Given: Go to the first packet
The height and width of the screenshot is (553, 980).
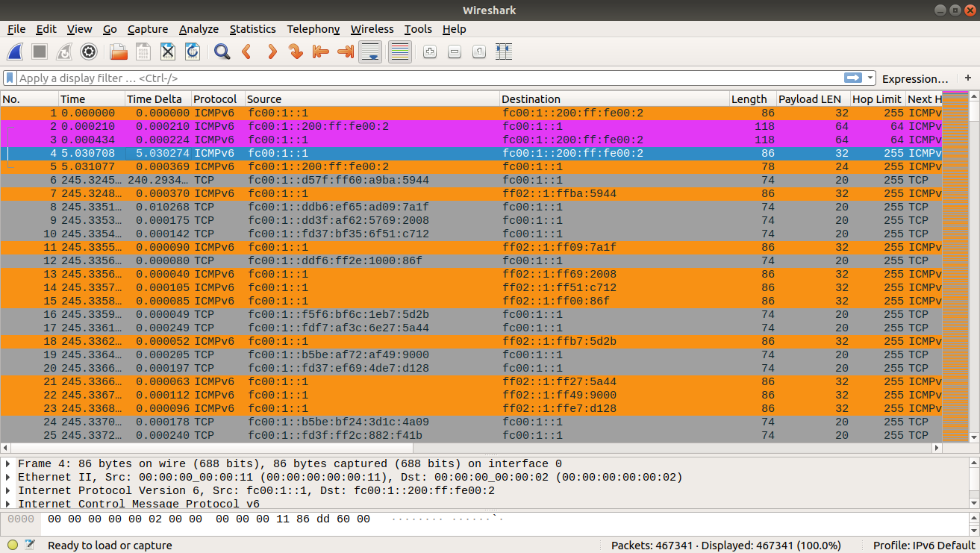Looking at the screenshot, I should click(x=321, y=51).
